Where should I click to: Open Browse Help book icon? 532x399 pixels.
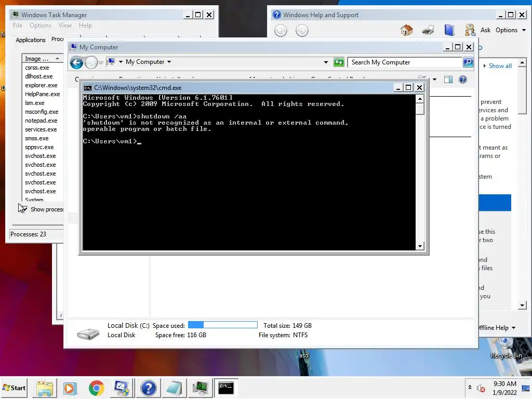[449, 30]
